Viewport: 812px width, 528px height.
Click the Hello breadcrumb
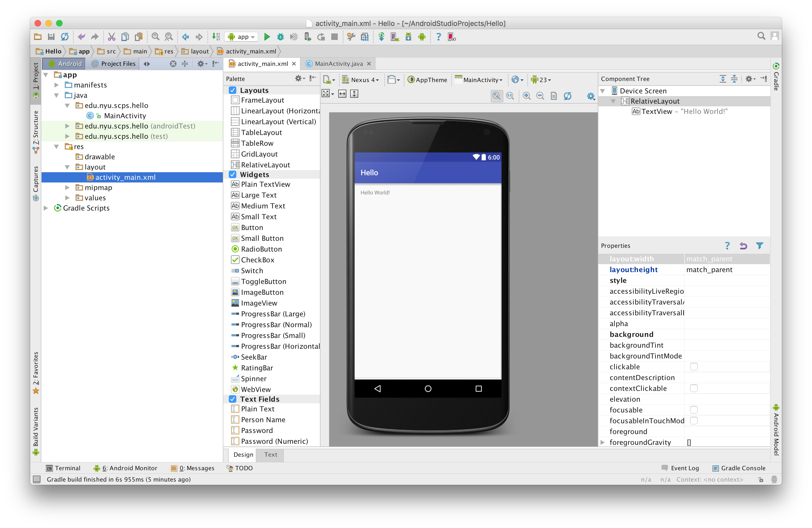tap(49, 51)
